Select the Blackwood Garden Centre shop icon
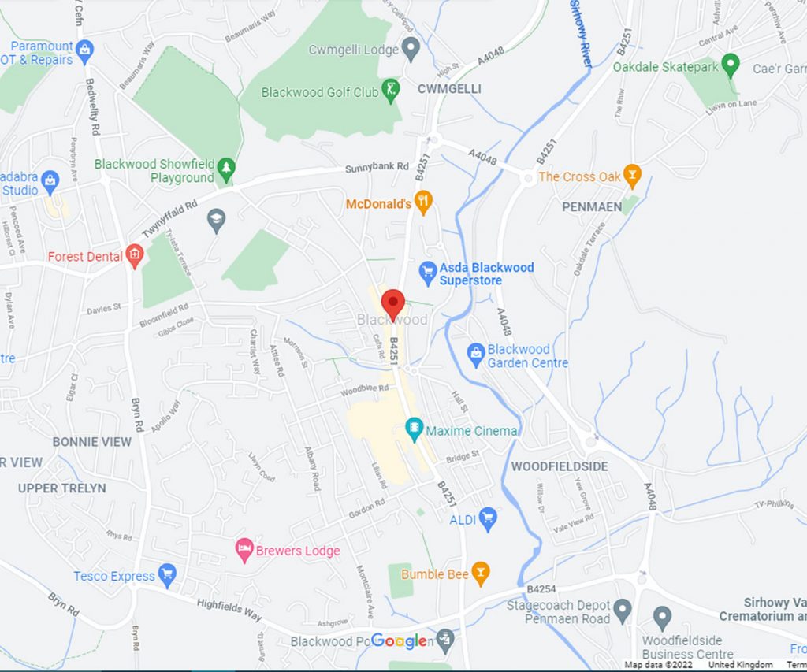Image resolution: width=807 pixels, height=672 pixels. [x=475, y=355]
